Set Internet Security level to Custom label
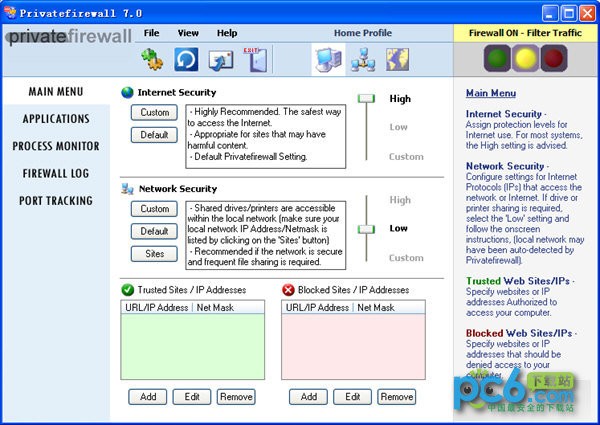The width and height of the screenshot is (600, 425). [x=406, y=156]
